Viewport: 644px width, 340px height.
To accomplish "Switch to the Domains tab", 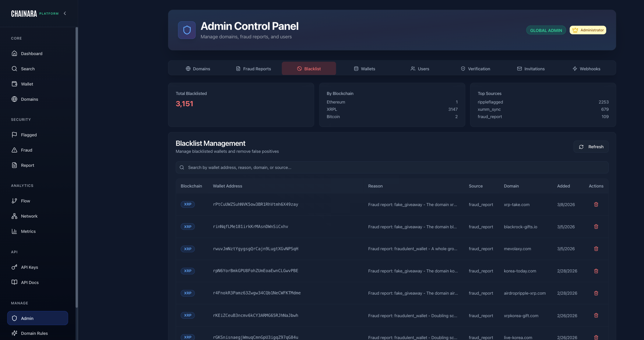I will pos(198,69).
